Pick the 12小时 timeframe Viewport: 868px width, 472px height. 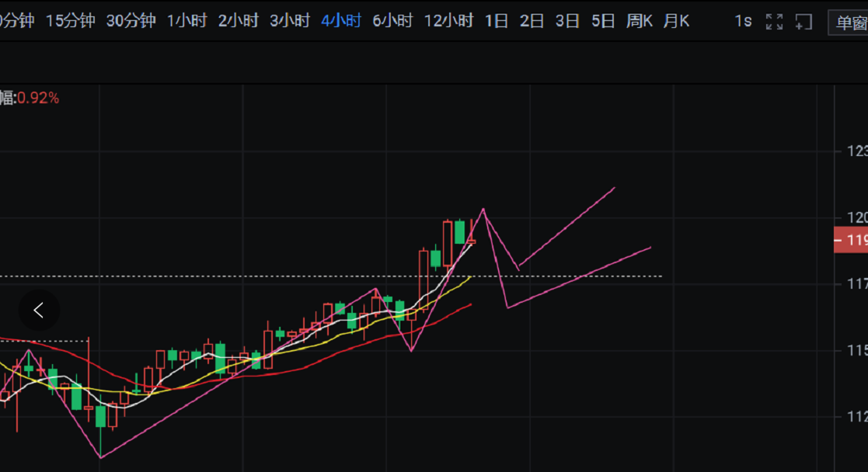coord(449,21)
